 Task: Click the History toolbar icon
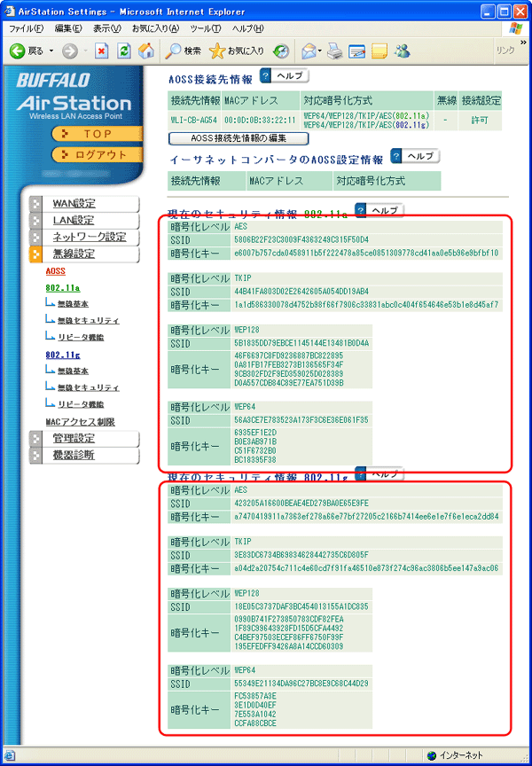tap(281, 51)
